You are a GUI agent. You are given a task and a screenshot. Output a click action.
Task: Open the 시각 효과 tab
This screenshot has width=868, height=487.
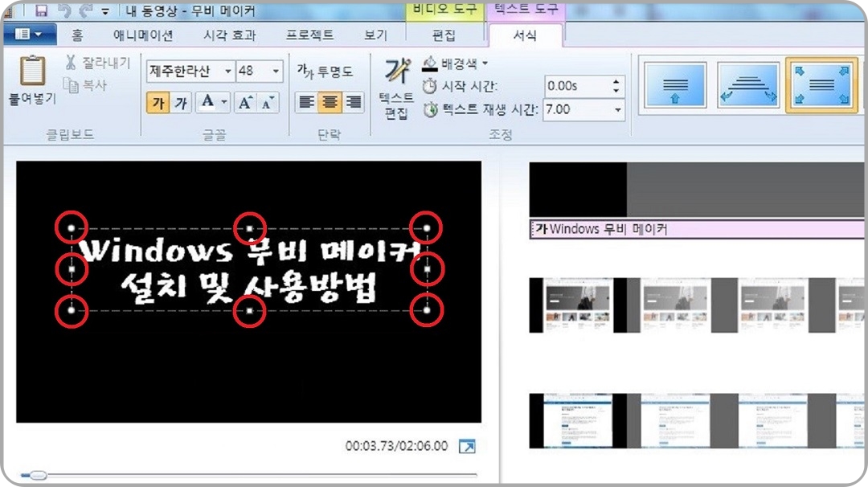click(x=230, y=35)
